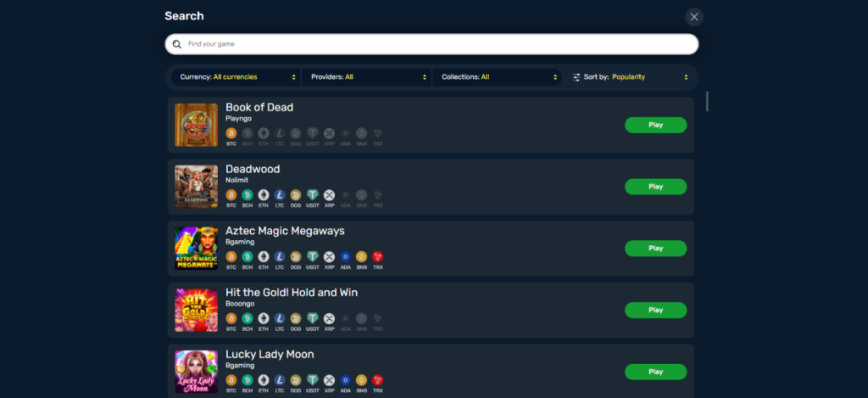The image size is (868, 398).
Task: Click the XRP icon under Book of Dead
Action: tap(330, 133)
